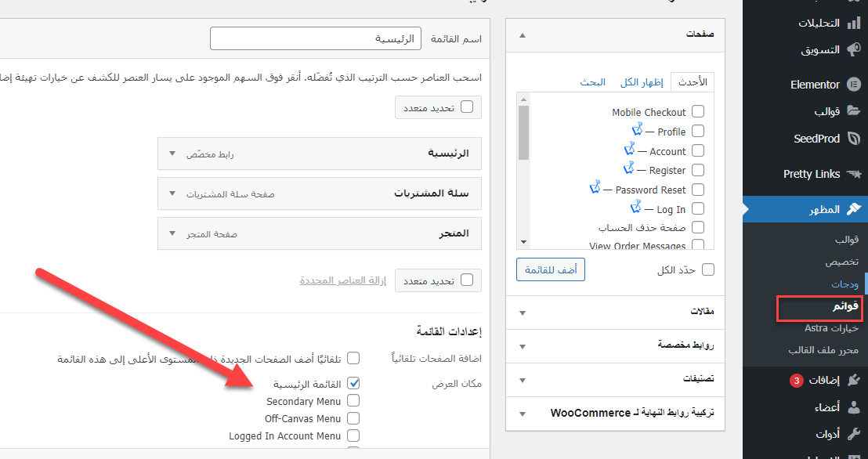Screen dimensions: 868x459
Task: Check the Log In page checkbox
Action: (698, 208)
